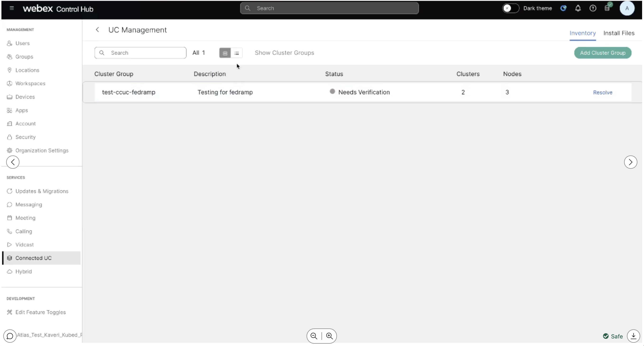The image size is (644, 346).
Task: Open Updates & Migrations under Services
Action: click(x=41, y=191)
